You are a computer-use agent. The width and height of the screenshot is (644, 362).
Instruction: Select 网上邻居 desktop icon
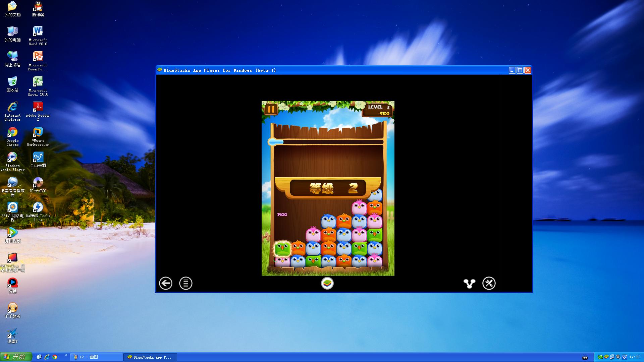coord(12,59)
